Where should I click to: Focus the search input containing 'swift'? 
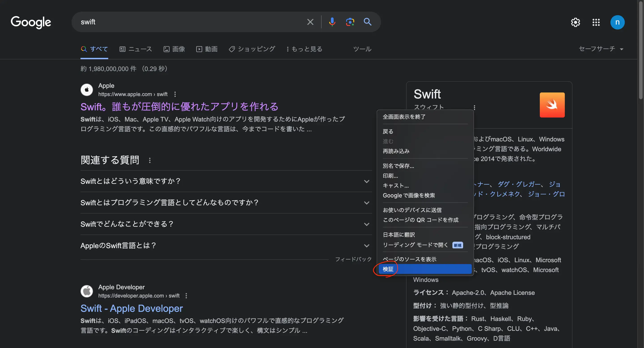tap(190, 22)
